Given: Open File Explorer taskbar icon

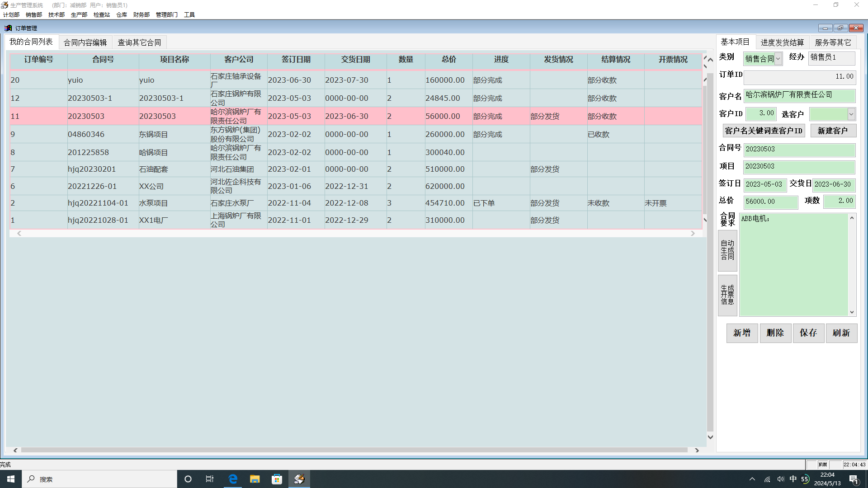Looking at the screenshot, I should [255, 479].
